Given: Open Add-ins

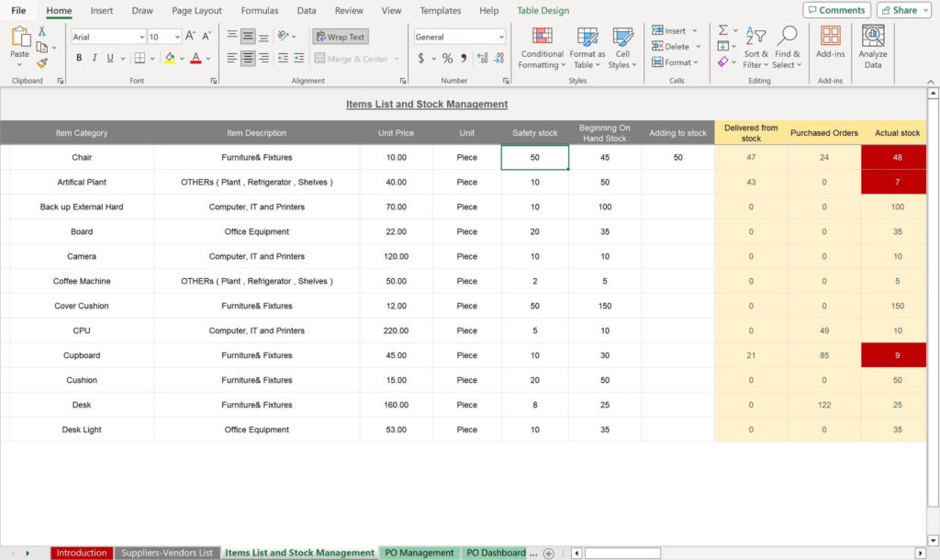Looking at the screenshot, I should coord(830,42).
